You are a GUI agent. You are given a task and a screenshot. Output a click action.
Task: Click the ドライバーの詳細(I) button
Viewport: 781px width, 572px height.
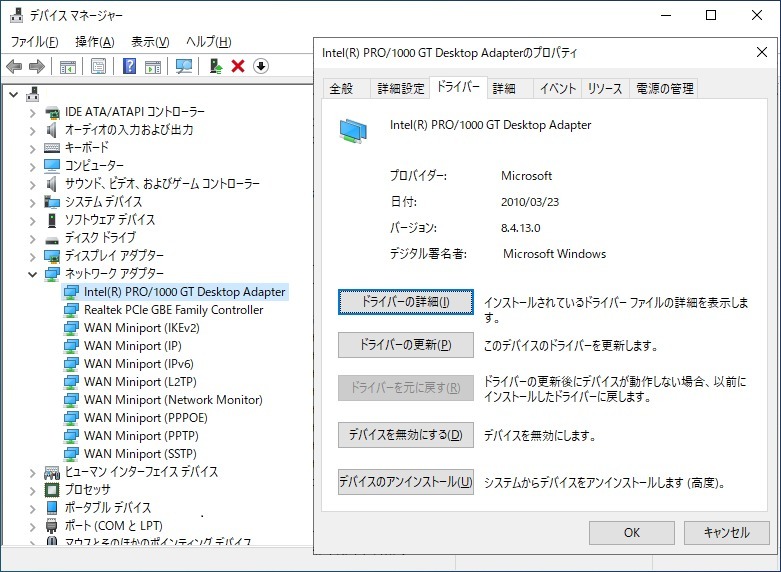(405, 302)
